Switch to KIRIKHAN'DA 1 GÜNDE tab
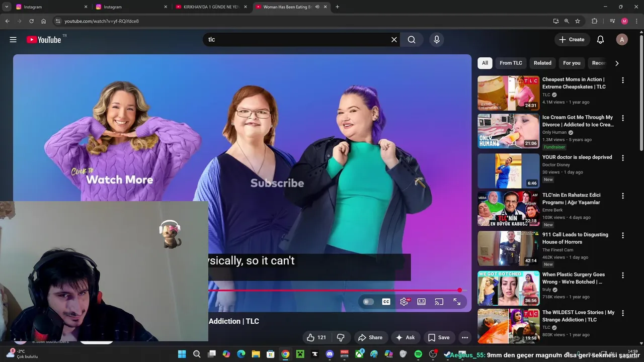 (210, 7)
